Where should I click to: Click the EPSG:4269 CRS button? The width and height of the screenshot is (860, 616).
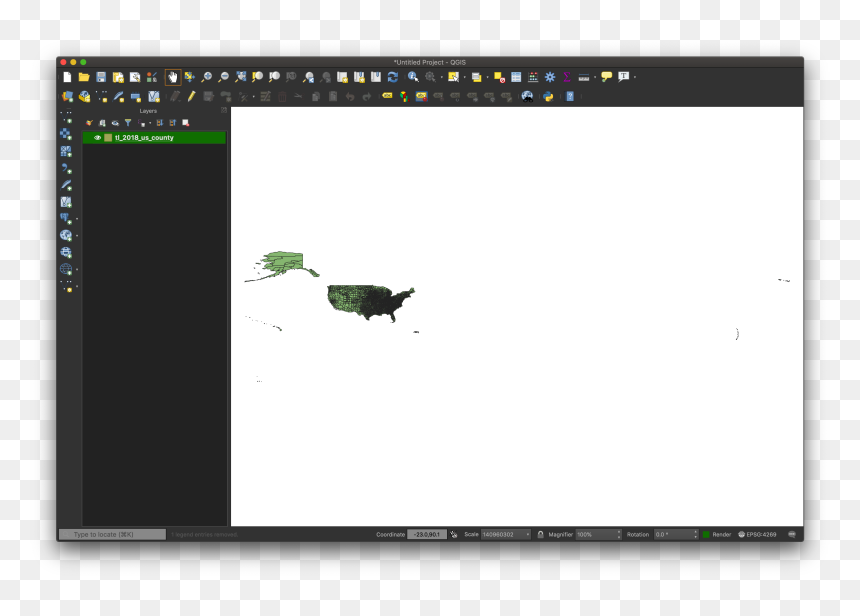click(757, 534)
